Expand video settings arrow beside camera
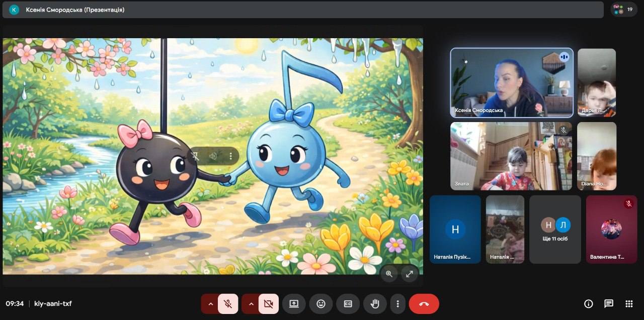Image resolution: width=644 pixels, height=320 pixels. pos(251,304)
